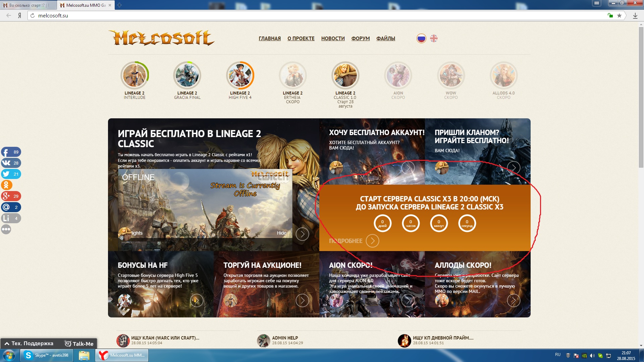Open the file explorer taskbar icon
644x362 pixels.
[84, 355]
